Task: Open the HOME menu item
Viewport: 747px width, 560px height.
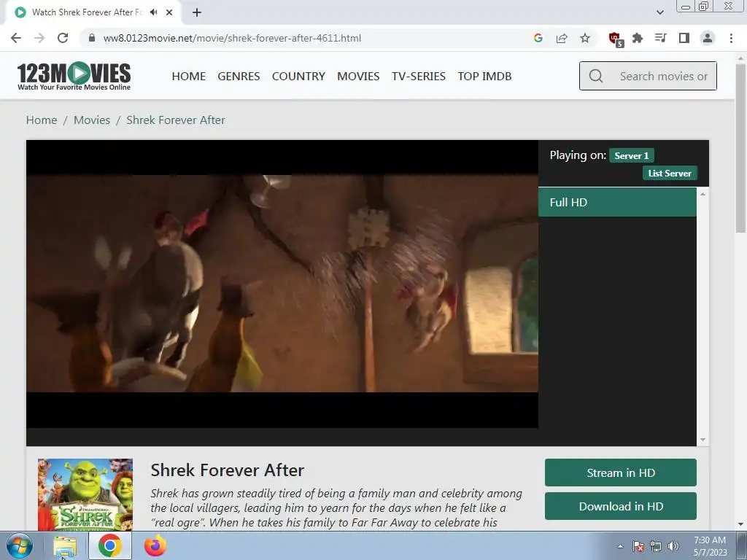Action: coord(189,76)
